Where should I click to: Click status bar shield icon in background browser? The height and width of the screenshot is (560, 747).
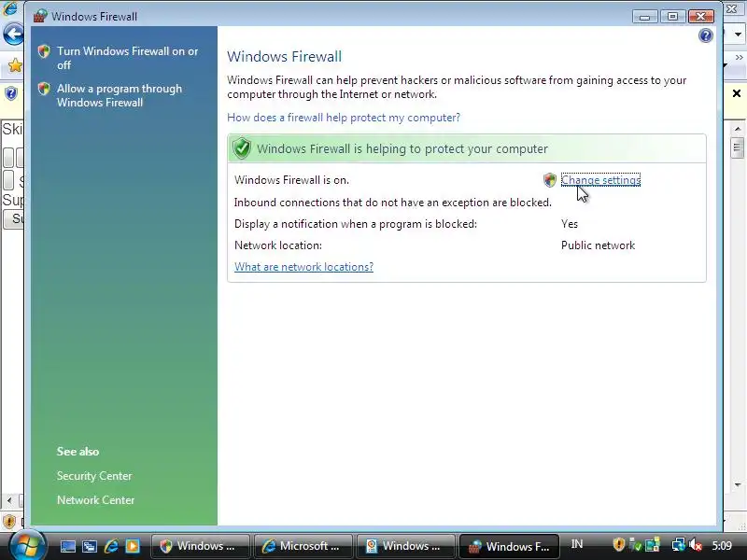point(9,522)
